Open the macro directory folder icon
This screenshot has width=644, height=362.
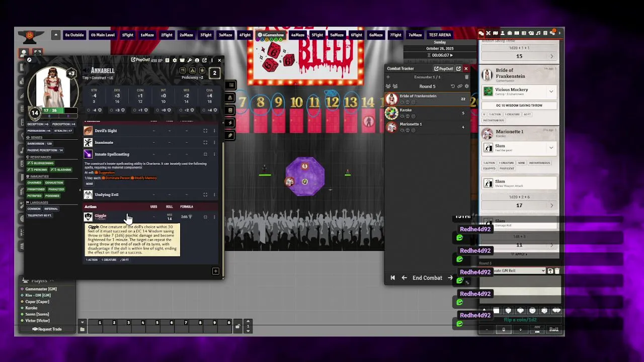[x=83, y=329]
